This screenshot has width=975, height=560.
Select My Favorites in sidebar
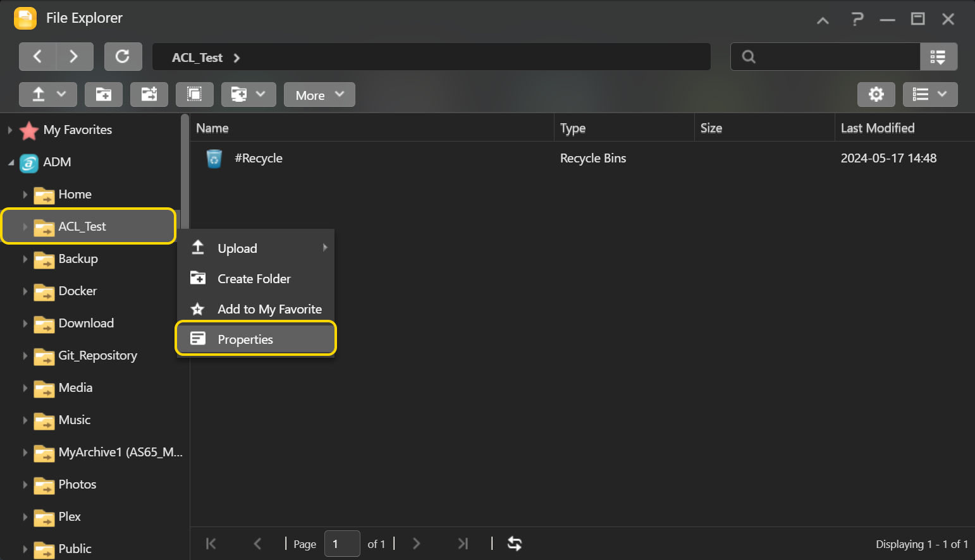[78, 130]
